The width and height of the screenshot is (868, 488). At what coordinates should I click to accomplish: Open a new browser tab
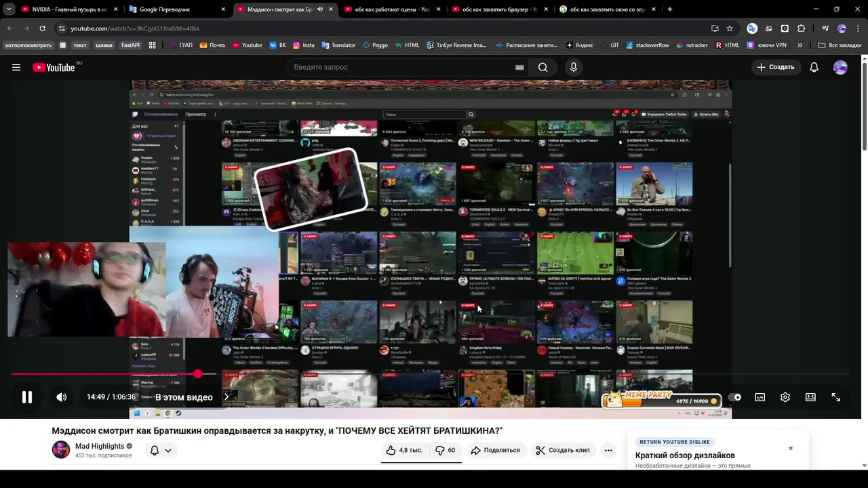click(670, 9)
